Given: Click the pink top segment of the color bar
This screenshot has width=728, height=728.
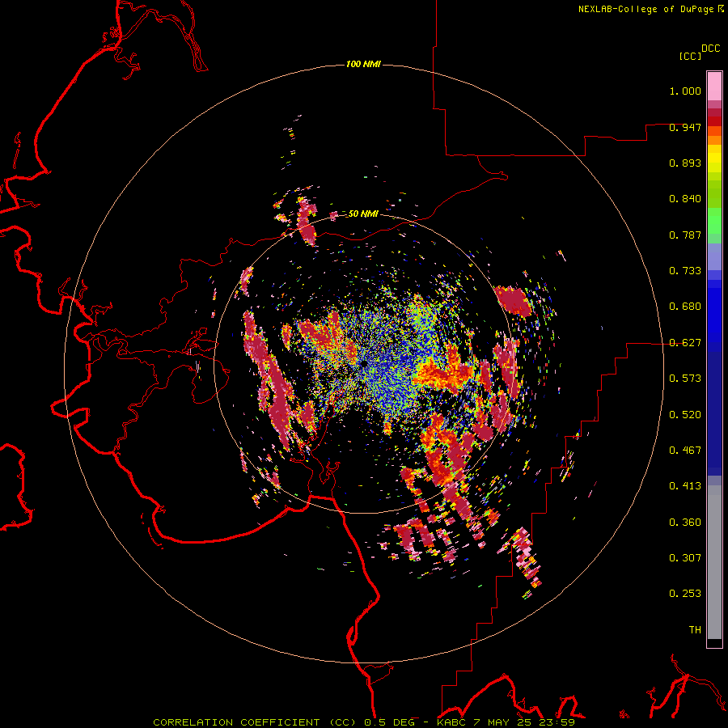Looking at the screenshot, I should (714, 87).
